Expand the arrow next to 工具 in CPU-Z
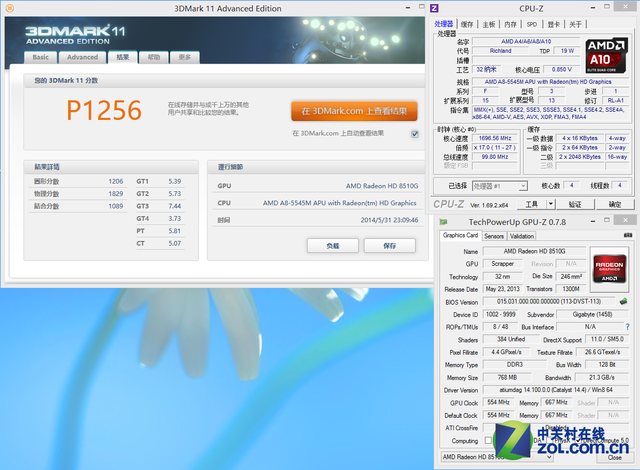640x470 pixels. (551, 204)
